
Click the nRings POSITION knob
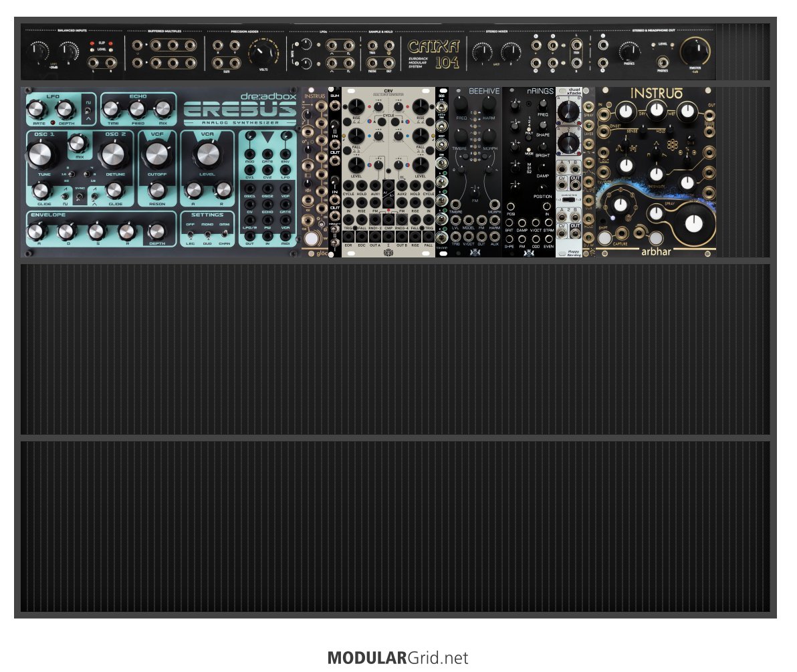543,188
